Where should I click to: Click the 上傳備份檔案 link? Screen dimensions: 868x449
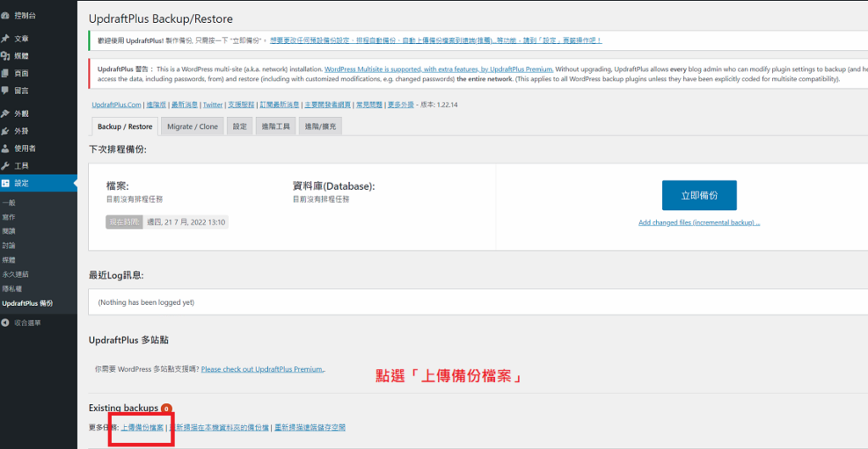point(142,427)
